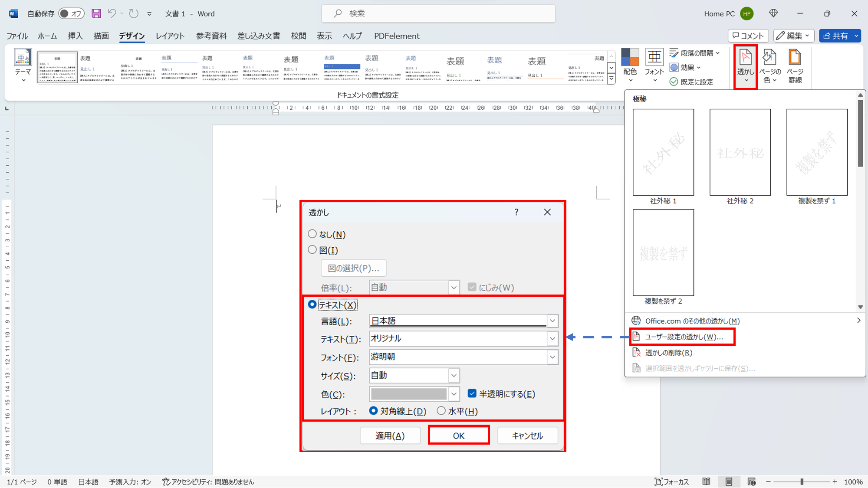868x488 pixels.
Task: Click the 適用(A) button
Action: click(x=390, y=436)
